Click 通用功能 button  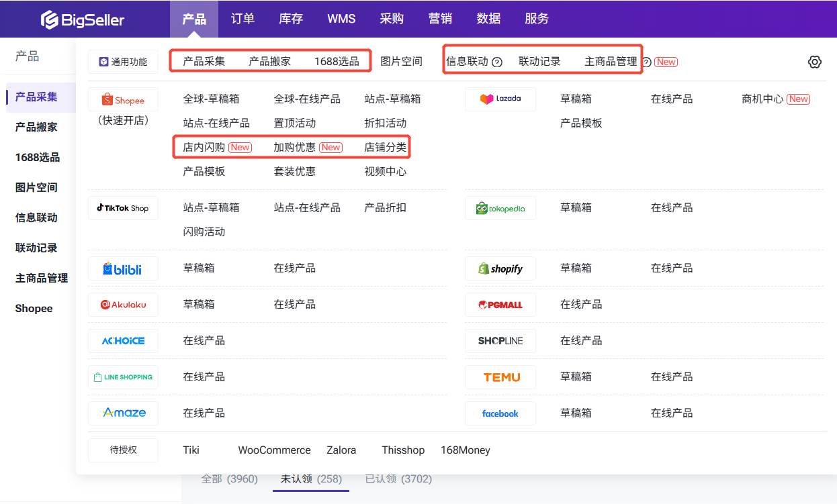point(123,62)
